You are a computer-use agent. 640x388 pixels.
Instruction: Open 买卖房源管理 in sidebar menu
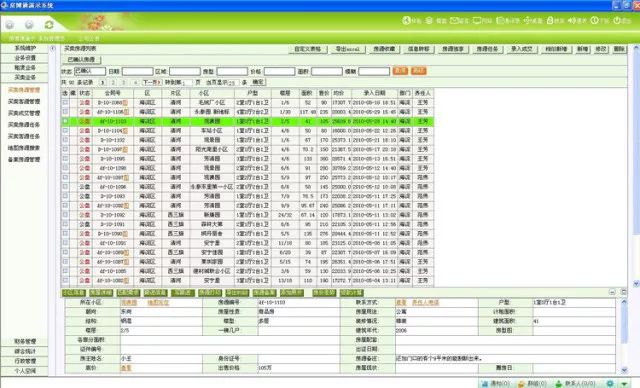pos(24,90)
